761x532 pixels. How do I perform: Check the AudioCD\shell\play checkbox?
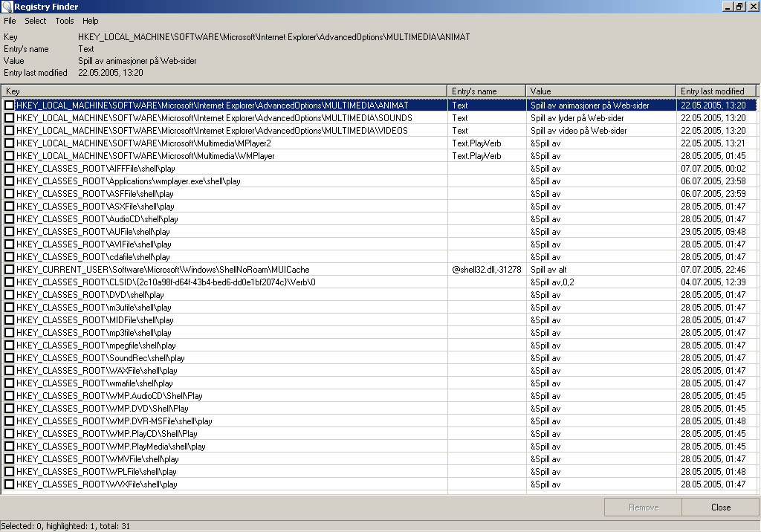[9, 219]
